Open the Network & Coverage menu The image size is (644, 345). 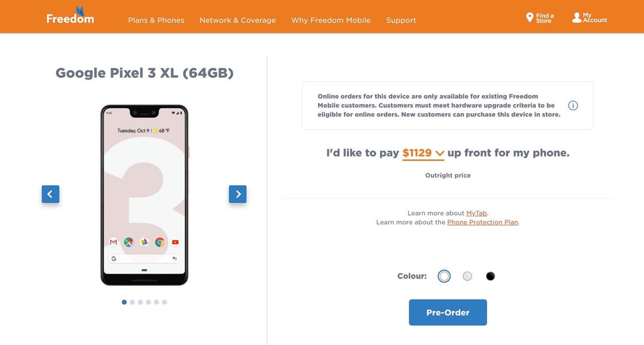pos(237,20)
